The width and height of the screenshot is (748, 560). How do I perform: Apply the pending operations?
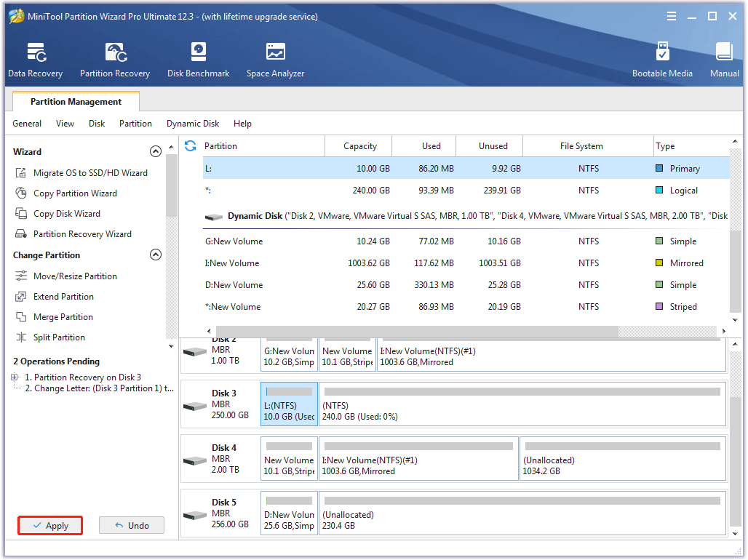pos(49,525)
